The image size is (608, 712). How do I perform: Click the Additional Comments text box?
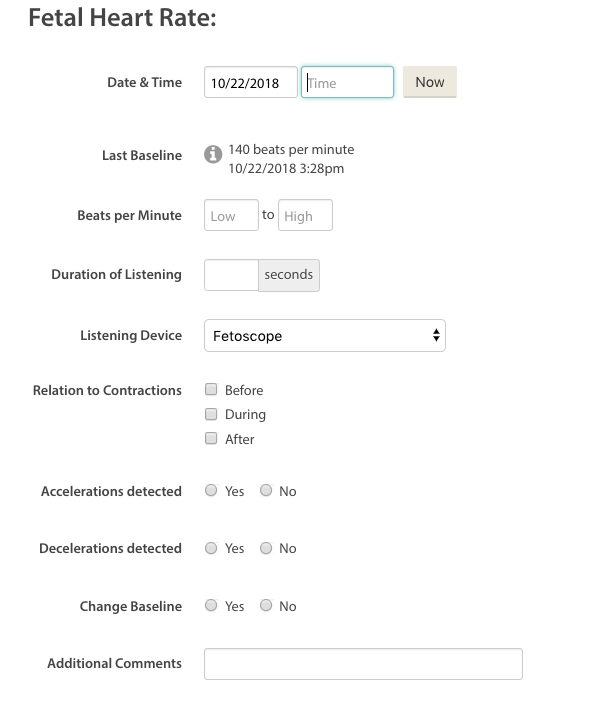point(363,664)
